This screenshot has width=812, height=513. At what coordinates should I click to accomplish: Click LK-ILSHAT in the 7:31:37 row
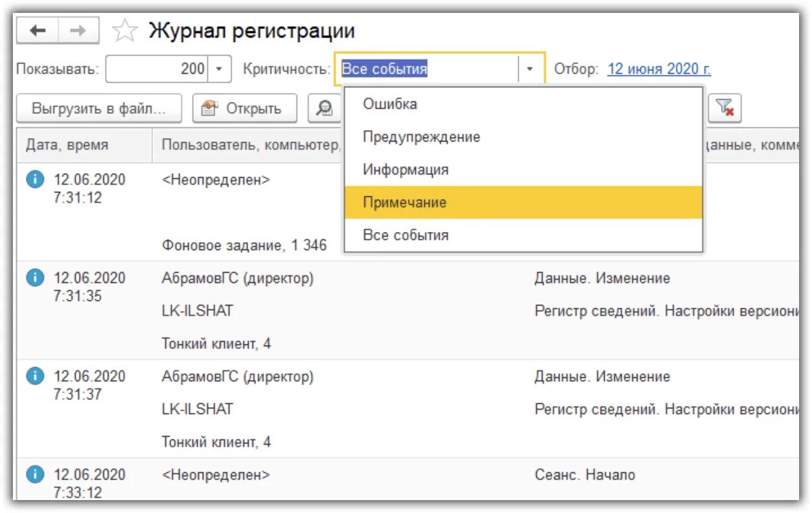point(197,409)
